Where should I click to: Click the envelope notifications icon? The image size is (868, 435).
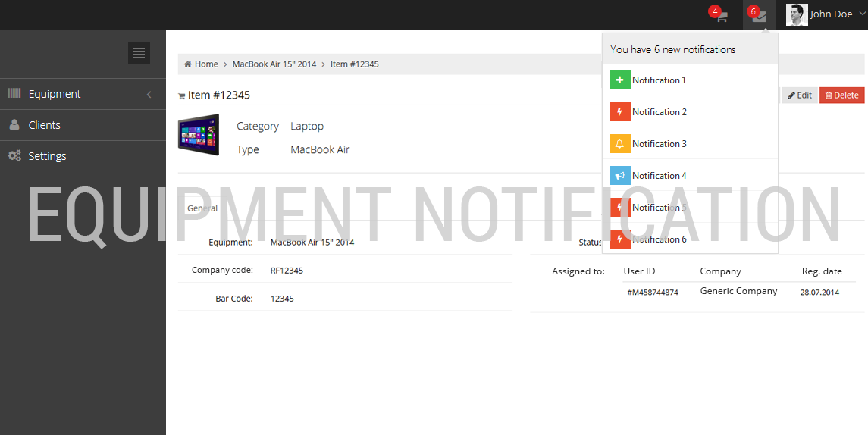(759, 17)
